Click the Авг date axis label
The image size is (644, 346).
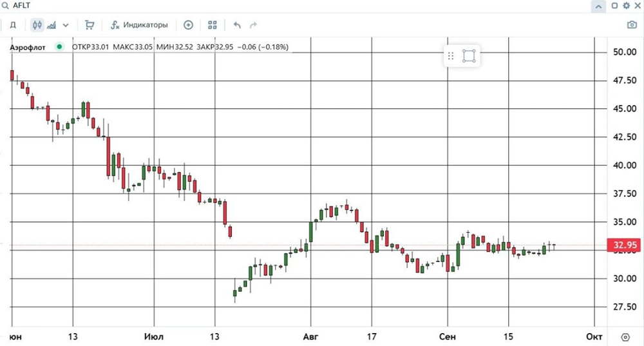coord(310,337)
